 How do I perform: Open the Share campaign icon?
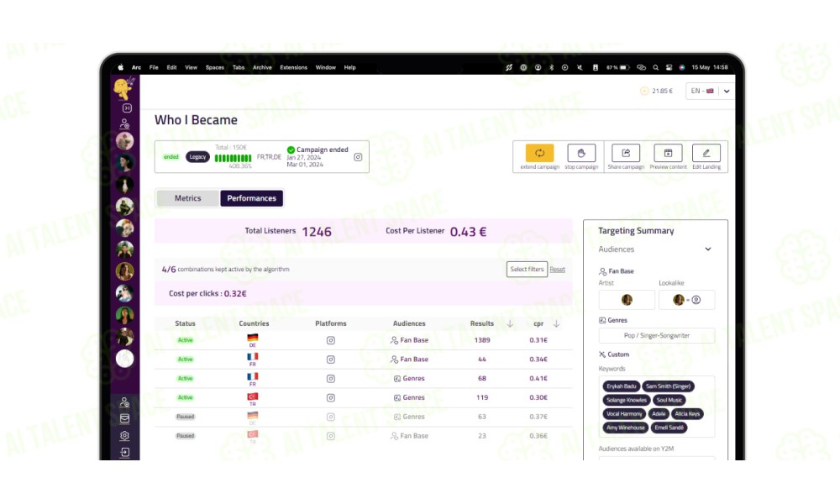click(x=626, y=153)
